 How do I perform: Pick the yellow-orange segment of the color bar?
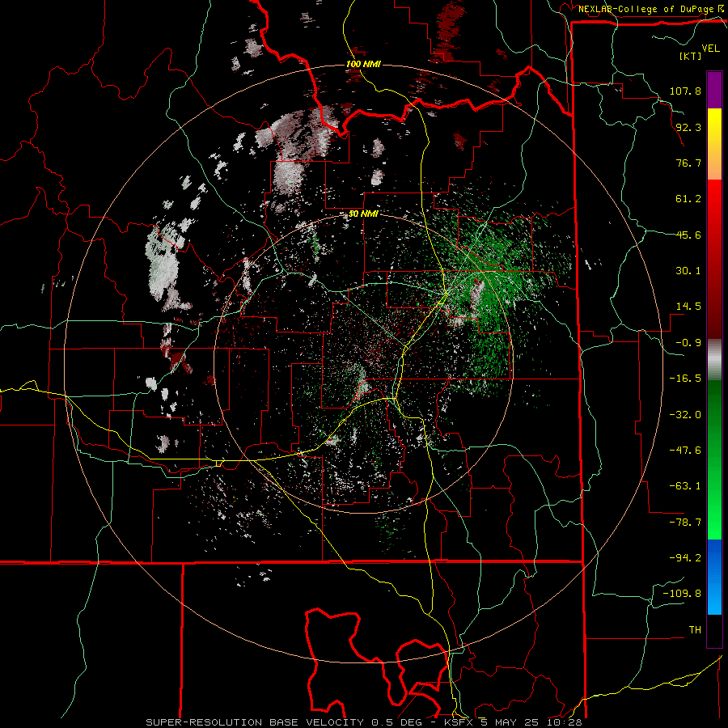714,144
